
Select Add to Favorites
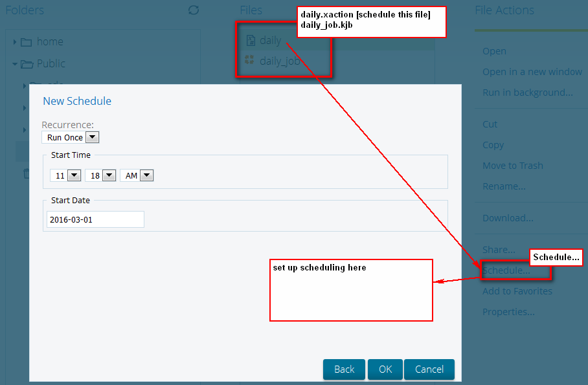coord(517,291)
